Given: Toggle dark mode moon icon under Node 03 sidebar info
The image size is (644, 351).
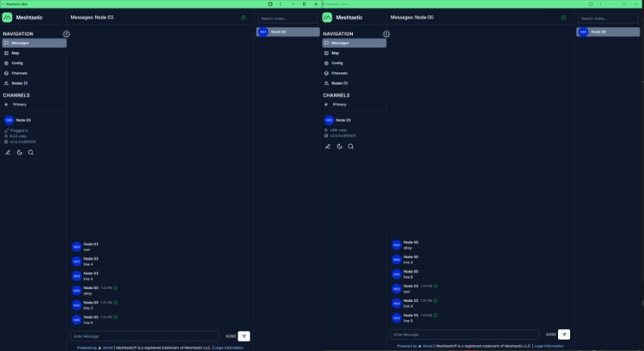Looking at the screenshot, I should coord(339,146).
